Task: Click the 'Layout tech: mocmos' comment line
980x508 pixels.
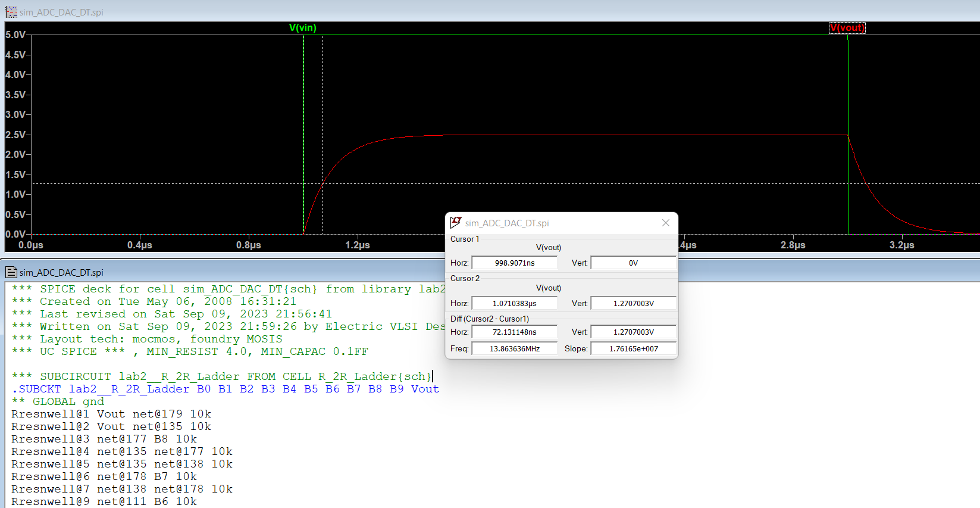Action: tap(147, 339)
